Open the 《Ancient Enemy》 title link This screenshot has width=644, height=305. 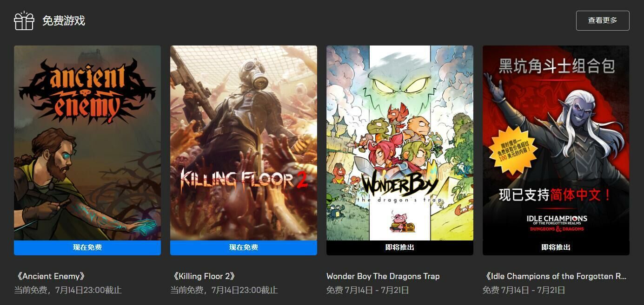[50, 276]
